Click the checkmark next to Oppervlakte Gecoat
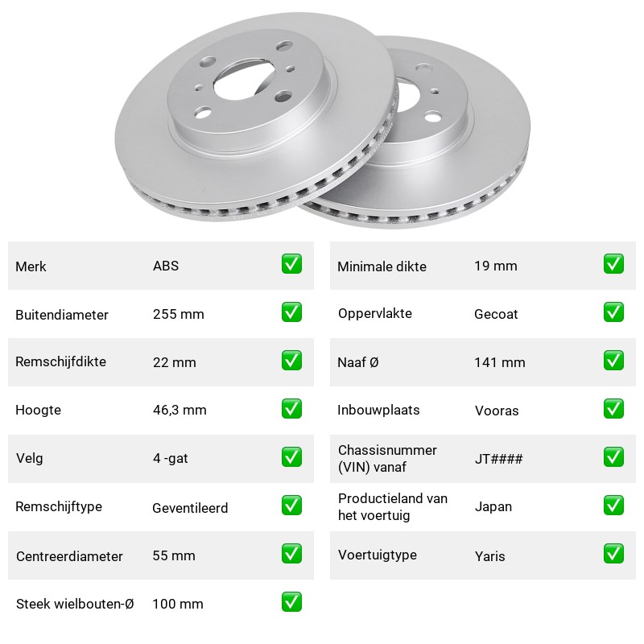 point(613,312)
